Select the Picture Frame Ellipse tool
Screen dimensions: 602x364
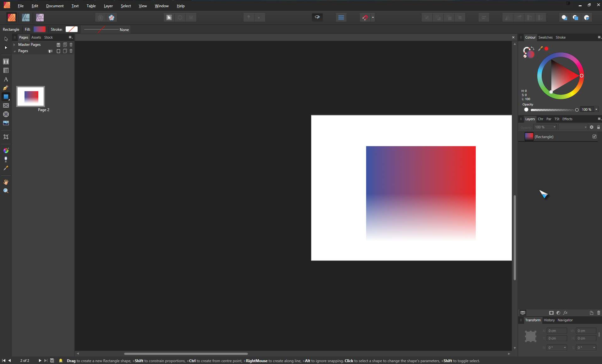pos(6,114)
